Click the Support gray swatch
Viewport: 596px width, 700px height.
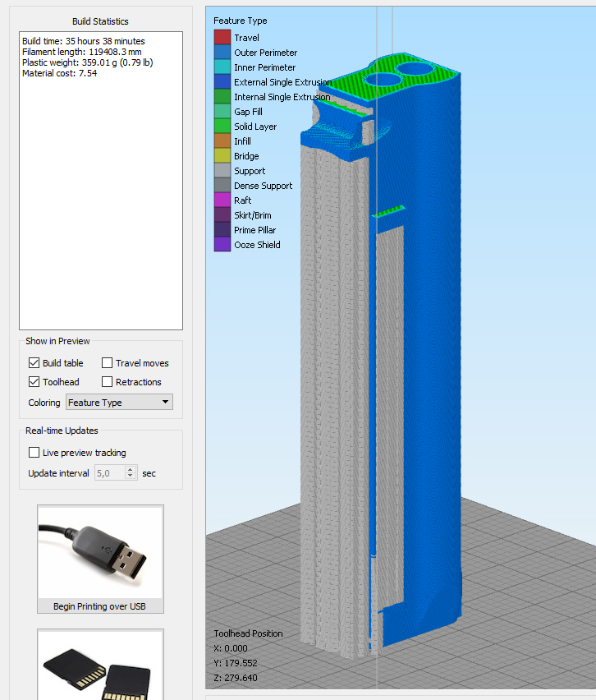tap(222, 171)
